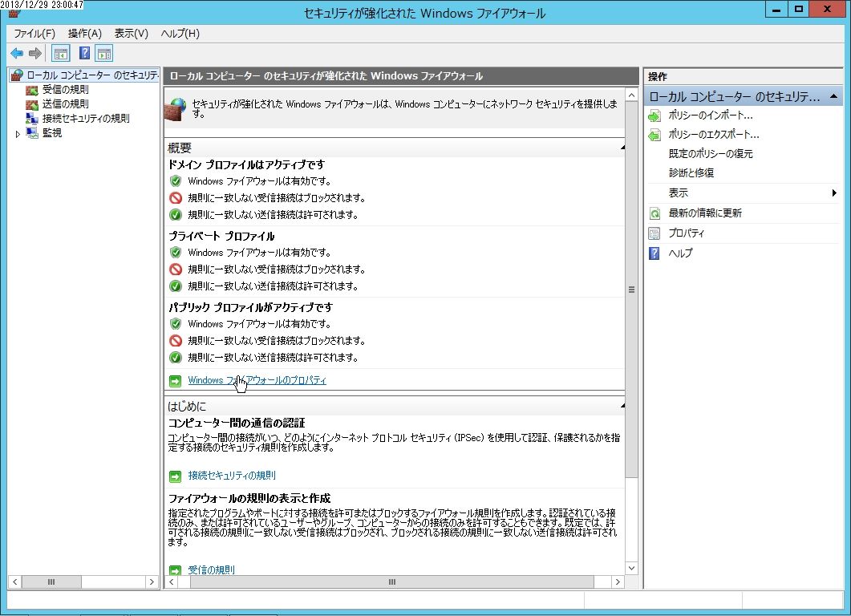Expand the 監視 tree node arrow
Viewport: 851px width, 616px height.
[18, 133]
